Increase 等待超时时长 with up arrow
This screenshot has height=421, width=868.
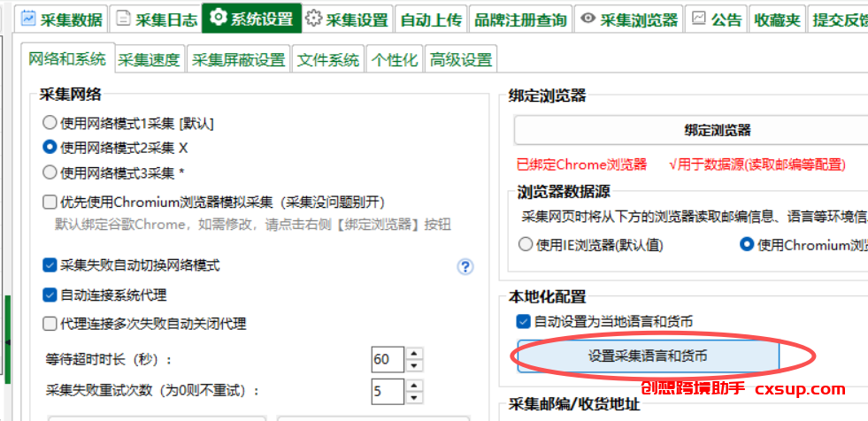[415, 354]
